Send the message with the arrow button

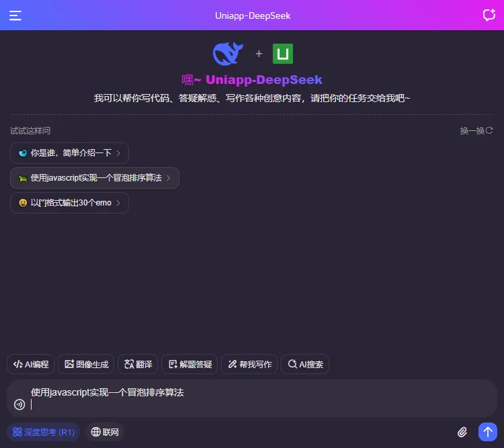pos(488,432)
